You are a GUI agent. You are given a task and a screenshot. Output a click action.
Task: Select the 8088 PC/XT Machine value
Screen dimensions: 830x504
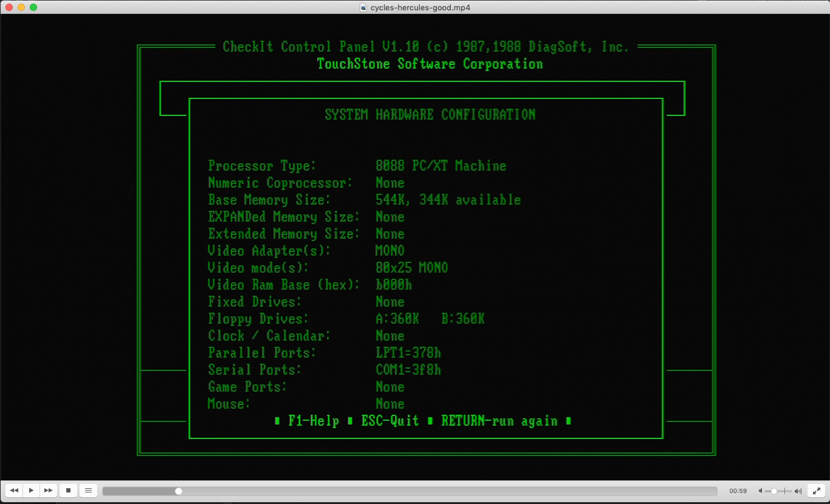click(441, 166)
